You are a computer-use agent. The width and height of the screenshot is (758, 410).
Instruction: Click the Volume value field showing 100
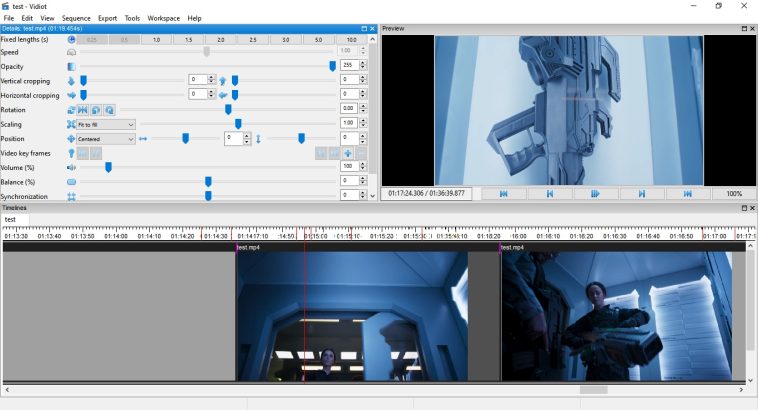pyautogui.click(x=349, y=166)
